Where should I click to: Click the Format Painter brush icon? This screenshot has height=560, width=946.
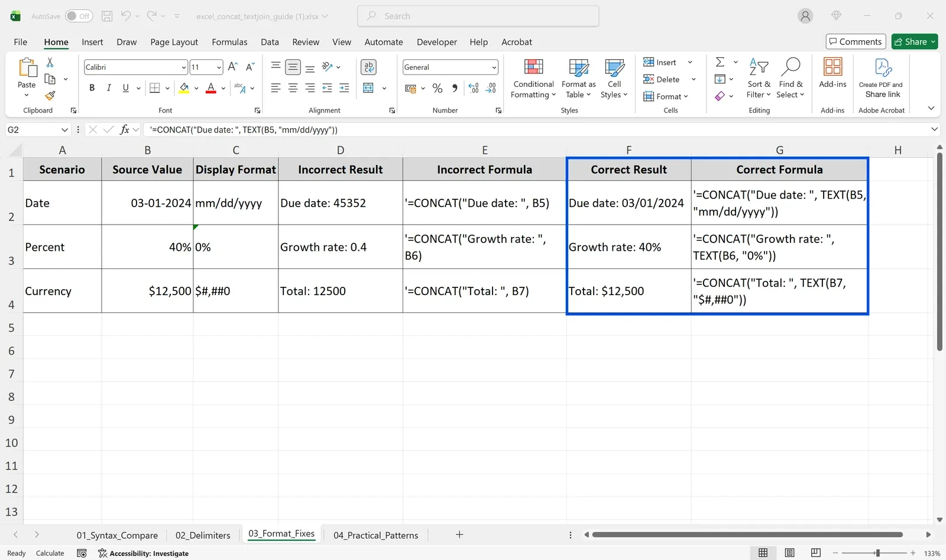pyautogui.click(x=50, y=95)
